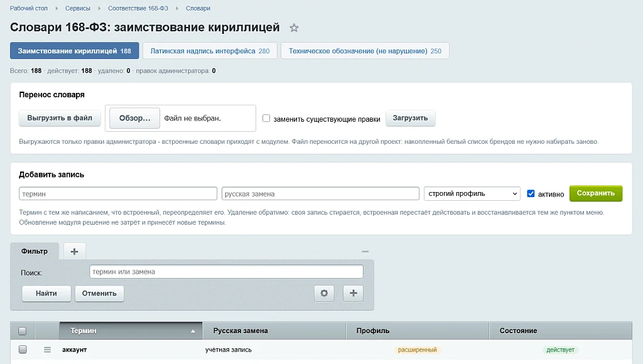Add page to favorites with star icon
The width and height of the screenshot is (643, 364).
click(x=294, y=28)
